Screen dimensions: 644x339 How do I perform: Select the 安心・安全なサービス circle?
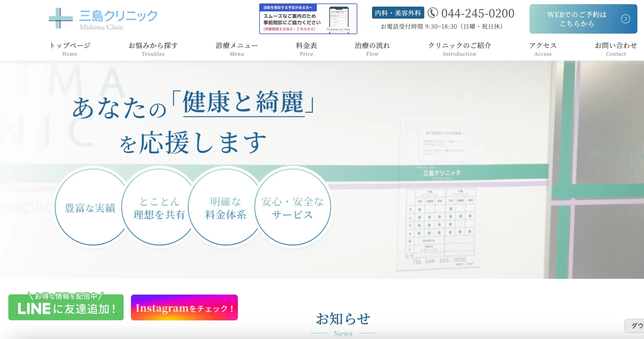(x=292, y=208)
